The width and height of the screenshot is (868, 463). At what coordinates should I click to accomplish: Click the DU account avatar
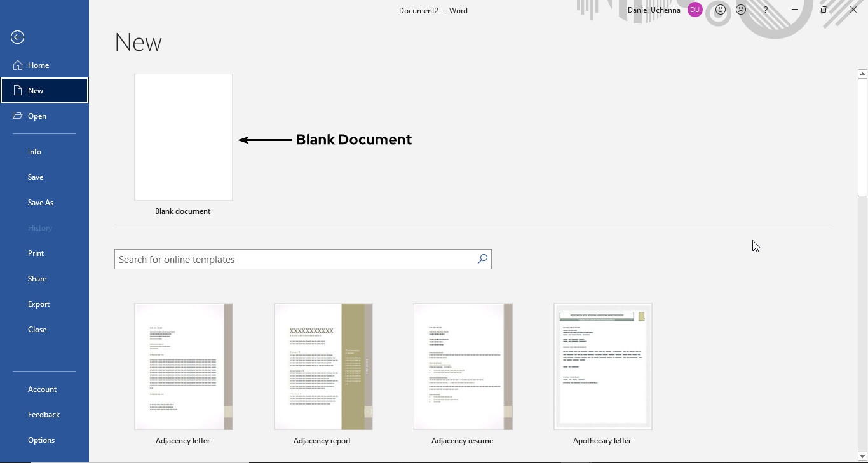coord(695,10)
